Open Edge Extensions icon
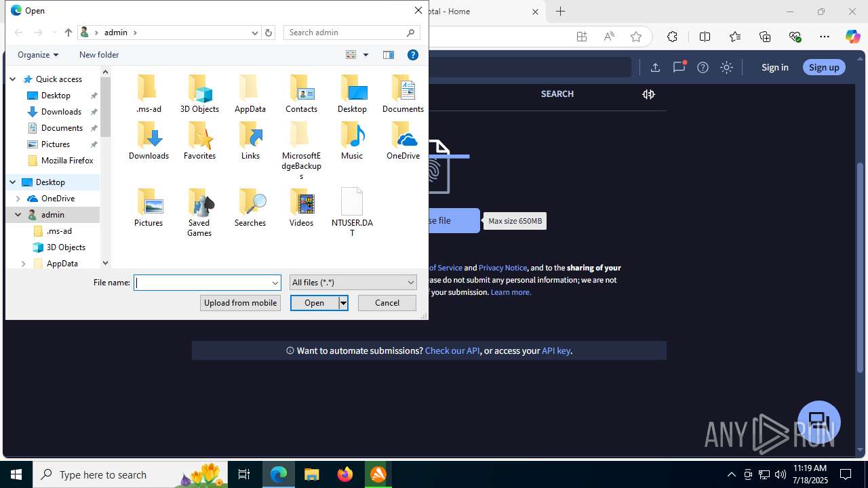The image size is (868, 488). [x=672, y=37]
